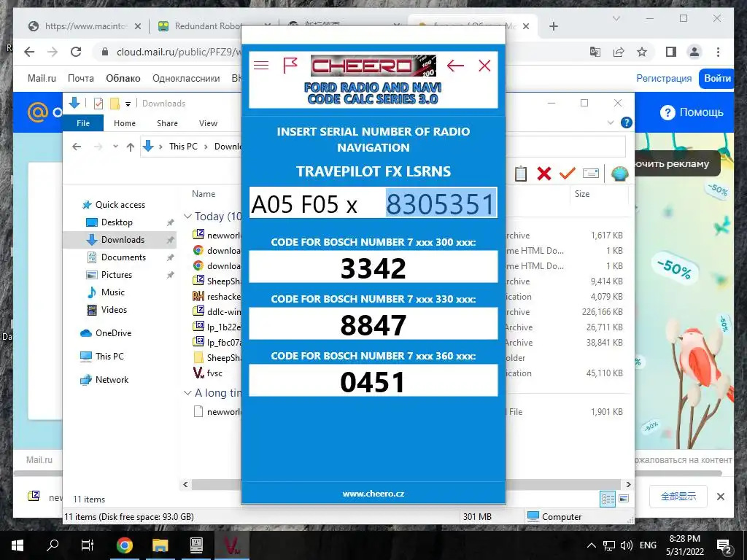Select the fvsc file row
The height and width of the screenshot is (560, 747).
click(x=214, y=373)
